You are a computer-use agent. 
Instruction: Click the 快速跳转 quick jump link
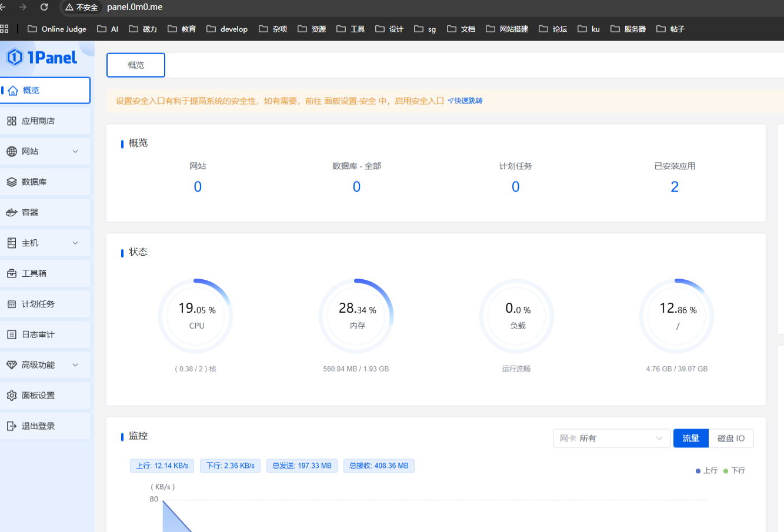(x=465, y=101)
